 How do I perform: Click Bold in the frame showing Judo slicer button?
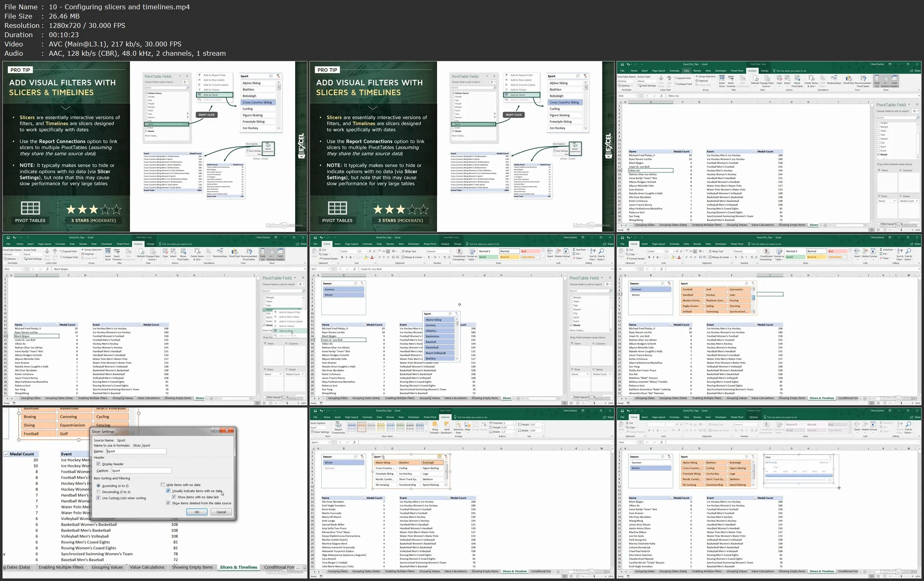pos(649,257)
